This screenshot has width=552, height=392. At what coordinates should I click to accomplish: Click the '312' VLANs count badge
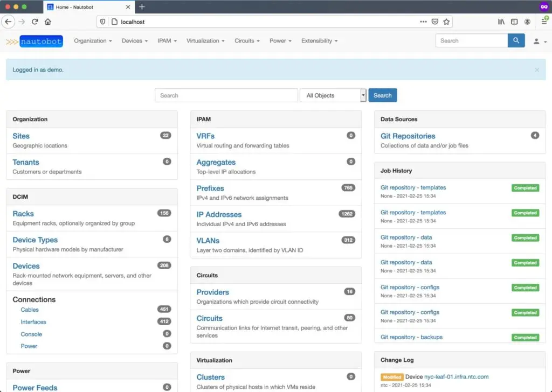(x=348, y=240)
